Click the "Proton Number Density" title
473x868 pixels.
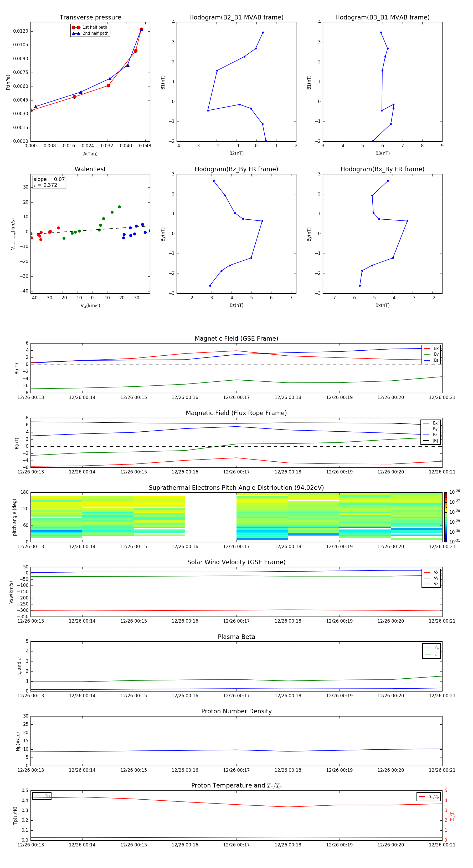pyautogui.click(x=236, y=711)
